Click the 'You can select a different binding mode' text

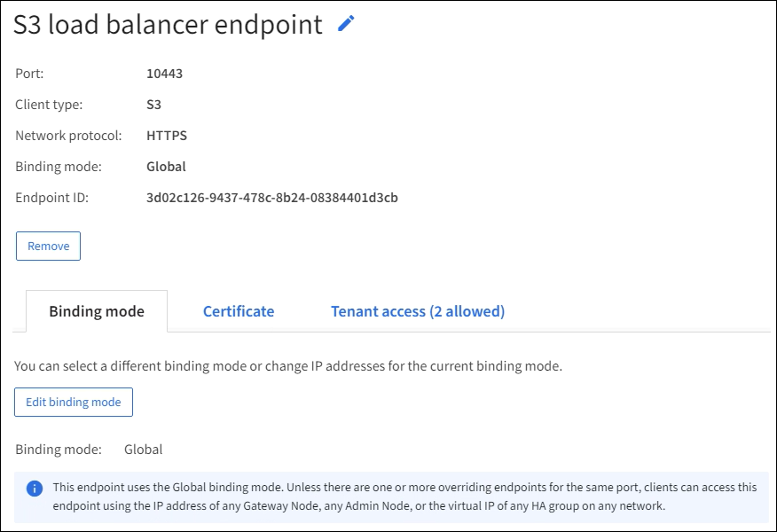coord(288,365)
